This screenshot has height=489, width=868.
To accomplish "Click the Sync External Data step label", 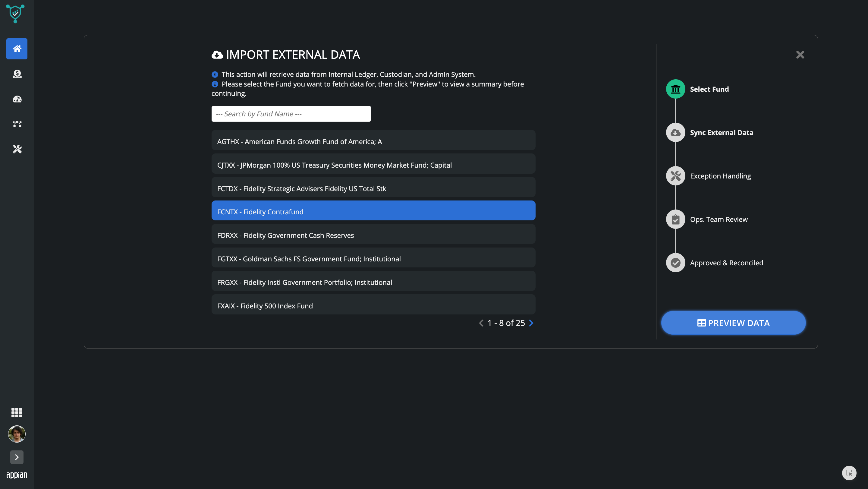I will 722,132.
